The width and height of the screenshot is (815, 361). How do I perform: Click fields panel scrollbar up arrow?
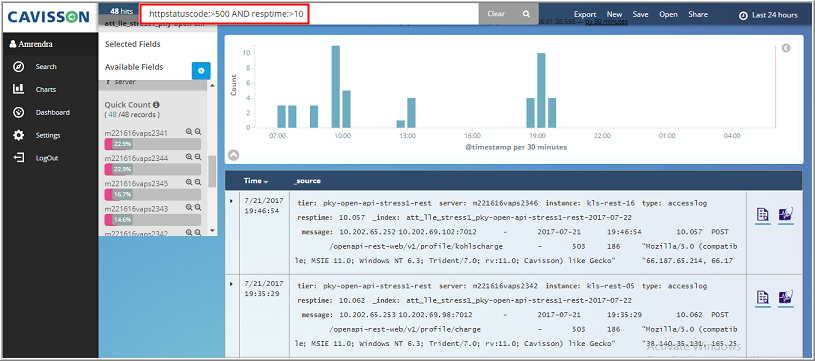tap(212, 85)
